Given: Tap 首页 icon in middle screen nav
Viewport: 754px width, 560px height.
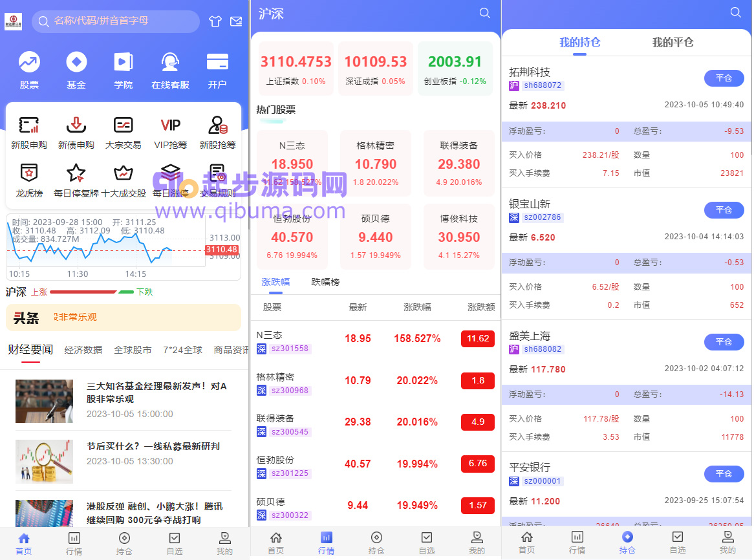Looking at the screenshot, I should [x=276, y=537].
